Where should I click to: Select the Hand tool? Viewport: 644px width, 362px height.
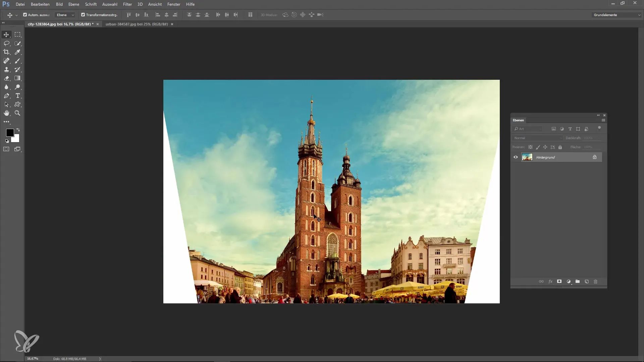click(x=6, y=113)
